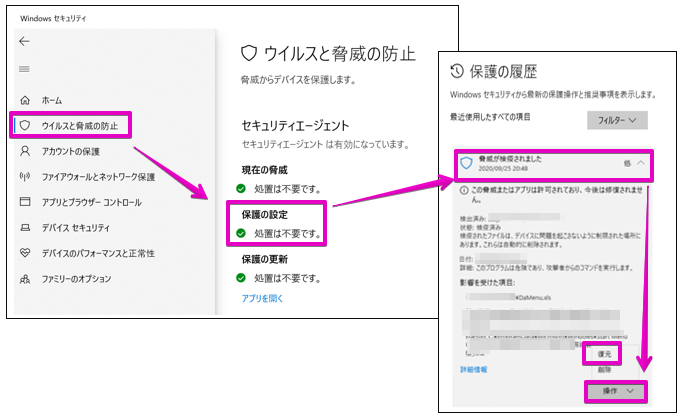Select ホーム in the sidebar
This screenshot has width=683, height=420.
click(x=52, y=100)
